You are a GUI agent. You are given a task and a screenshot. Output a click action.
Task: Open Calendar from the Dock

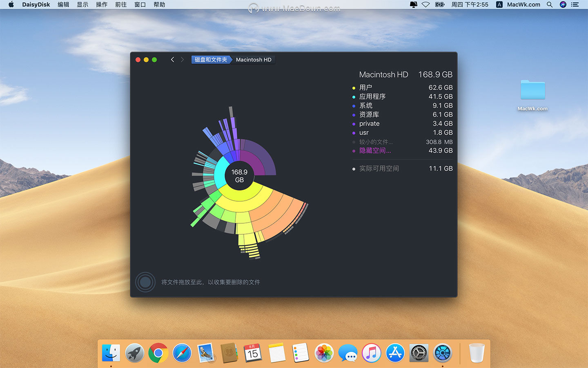[x=253, y=353]
